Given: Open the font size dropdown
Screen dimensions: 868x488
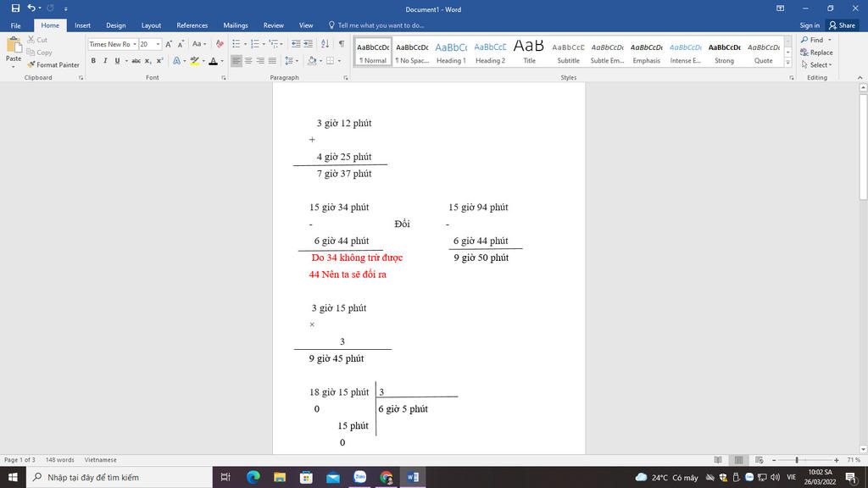Looking at the screenshot, I should click(x=158, y=44).
